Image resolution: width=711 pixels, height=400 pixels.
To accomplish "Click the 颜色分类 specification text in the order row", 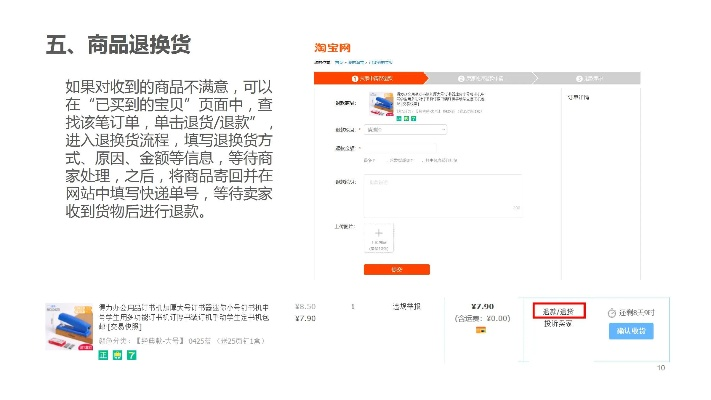I will point(182,341).
